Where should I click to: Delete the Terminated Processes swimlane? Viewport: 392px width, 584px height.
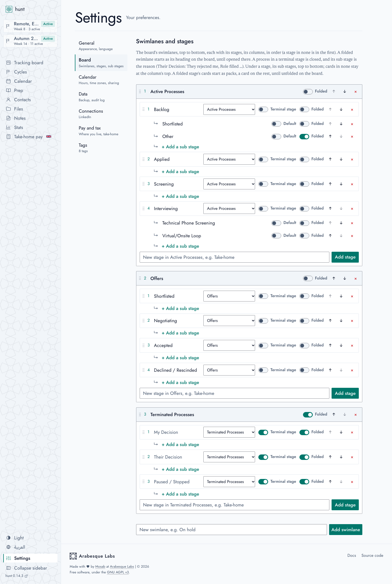356,415
